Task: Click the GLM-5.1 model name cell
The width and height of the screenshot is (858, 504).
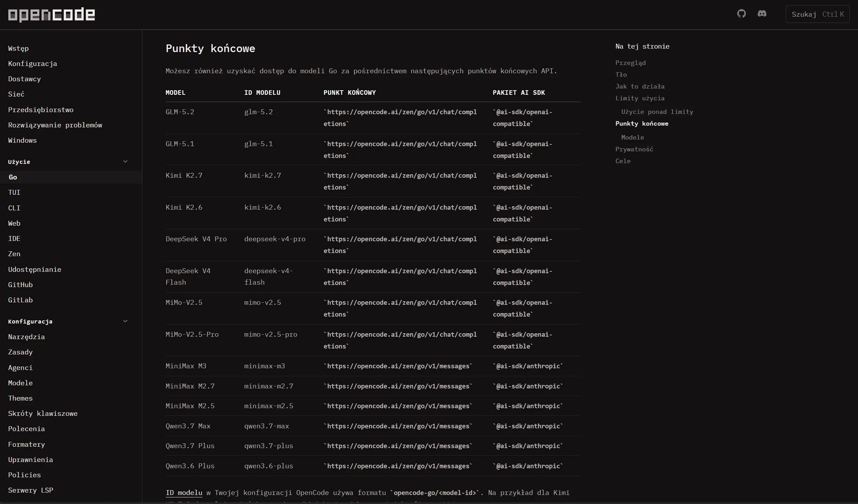Action: (x=180, y=144)
